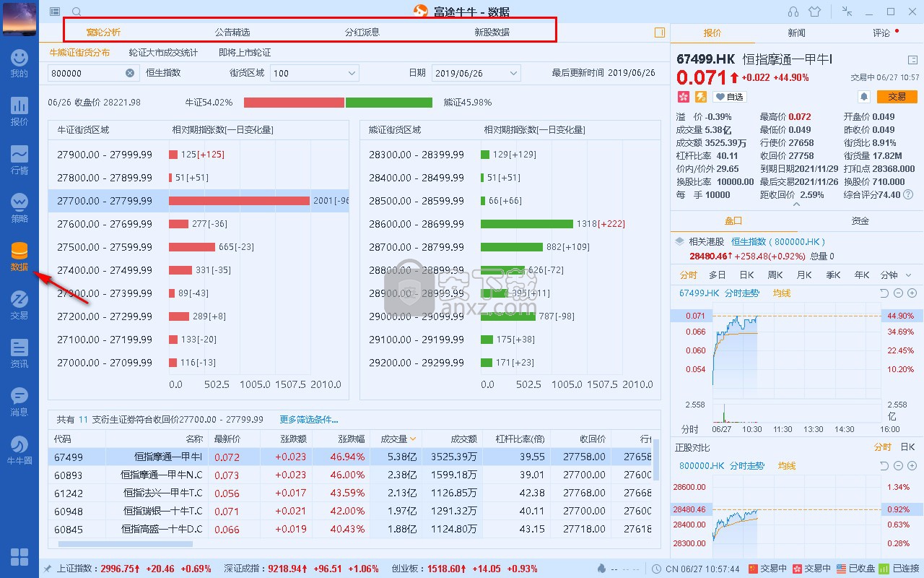Open the 牛牛圈 community sidebar section
Screen dimensions: 924x578
point(19,450)
